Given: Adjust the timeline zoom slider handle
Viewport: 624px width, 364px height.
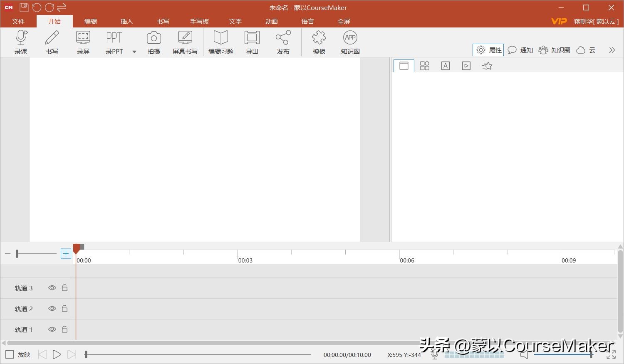Looking at the screenshot, I should point(17,254).
